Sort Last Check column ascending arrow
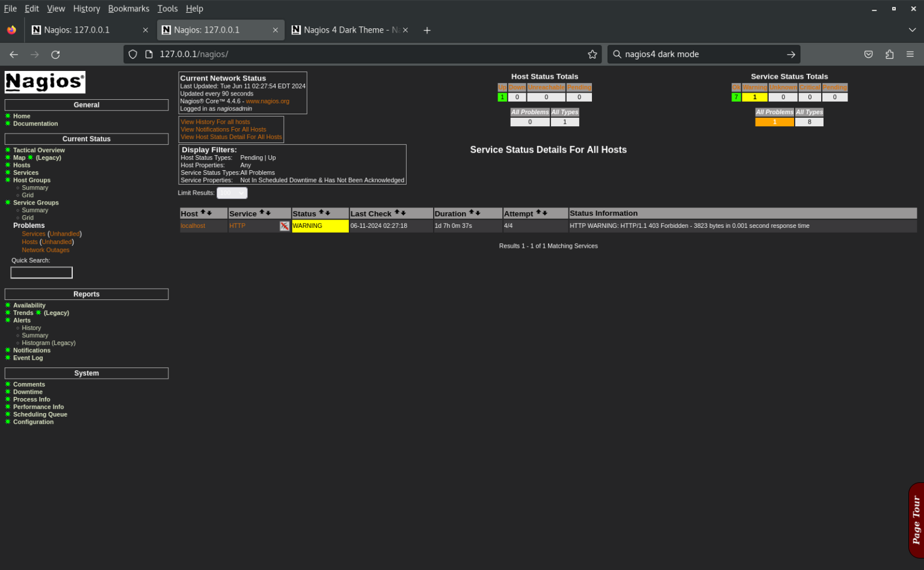 click(397, 213)
